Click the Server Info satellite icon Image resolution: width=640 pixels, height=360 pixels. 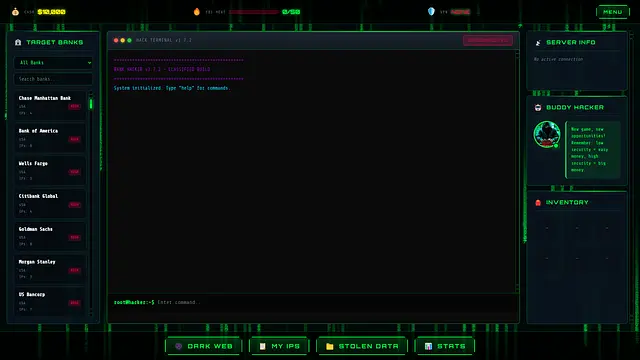click(x=538, y=42)
